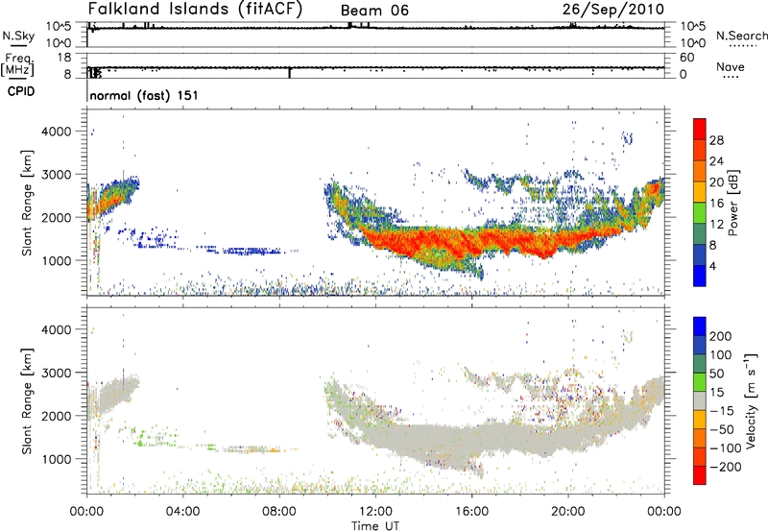
Task: Click the '12:00' time axis label
Action: [x=375, y=512]
